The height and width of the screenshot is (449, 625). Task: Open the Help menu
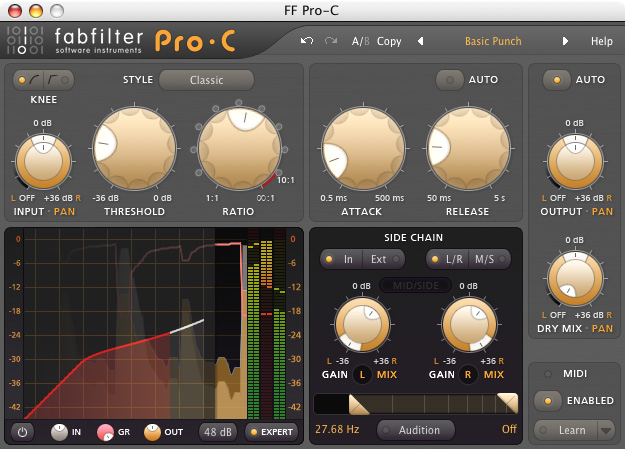coord(601,41)
